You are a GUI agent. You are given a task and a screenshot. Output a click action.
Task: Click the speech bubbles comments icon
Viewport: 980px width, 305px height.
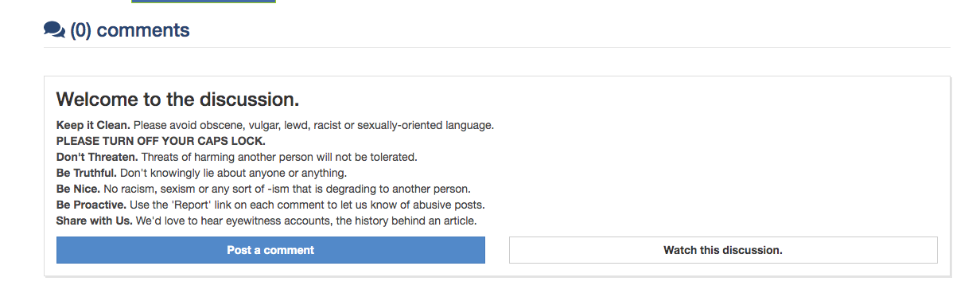[x=54, y=30]
